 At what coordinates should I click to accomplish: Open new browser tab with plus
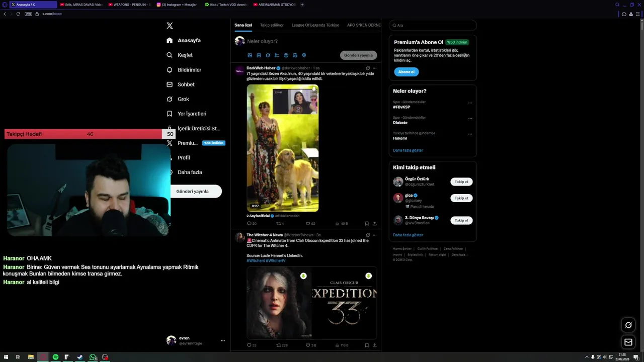point(302,5)
